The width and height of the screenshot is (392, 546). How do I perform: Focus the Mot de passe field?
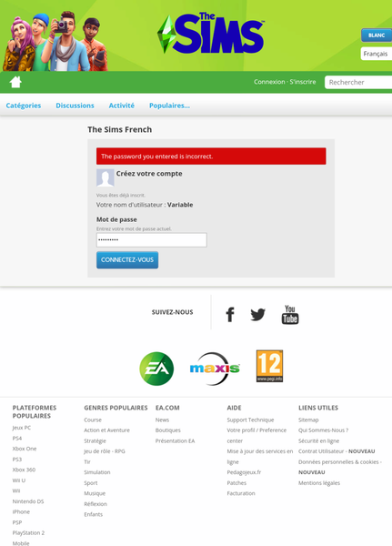[x=152, y=240]
